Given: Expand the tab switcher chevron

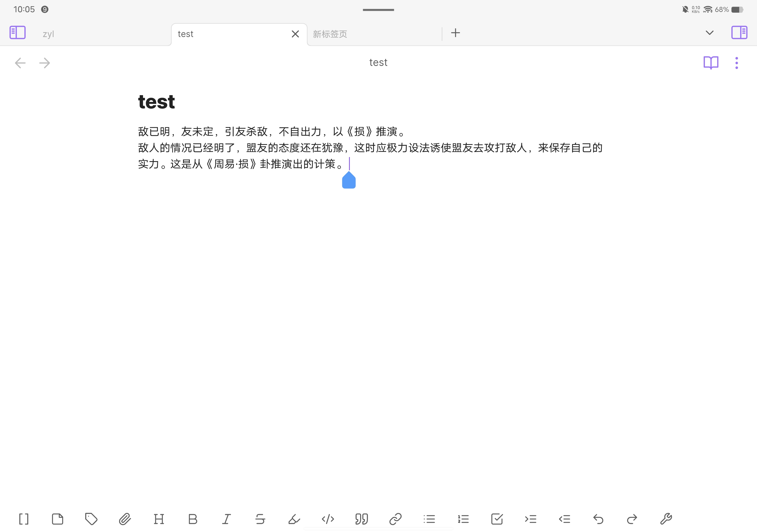Looking at the screenshot, I should 709,33.
